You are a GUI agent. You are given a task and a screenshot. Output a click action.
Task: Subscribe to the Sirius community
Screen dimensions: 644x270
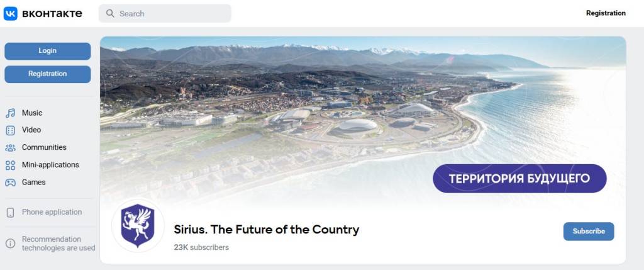(588, 231)
